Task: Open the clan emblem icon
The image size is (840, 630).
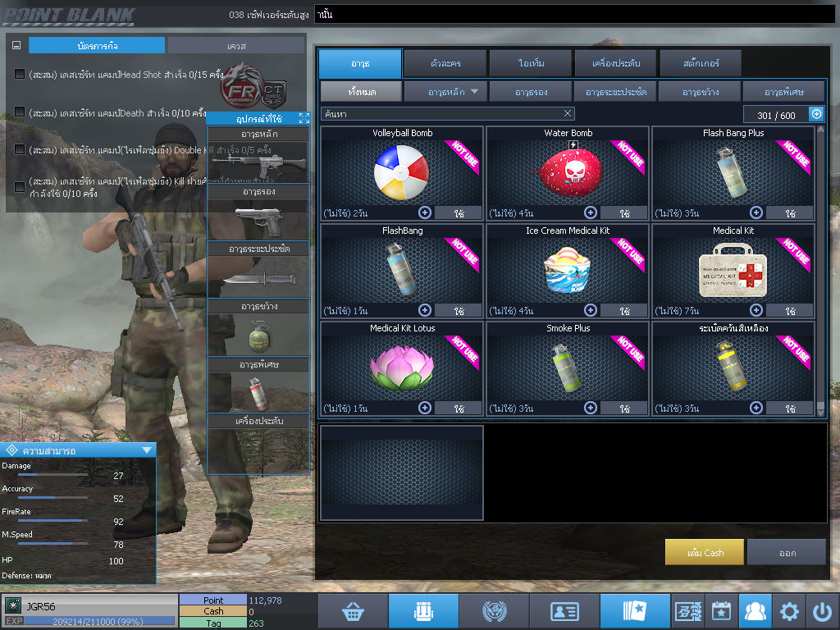Action: [494, 610]
